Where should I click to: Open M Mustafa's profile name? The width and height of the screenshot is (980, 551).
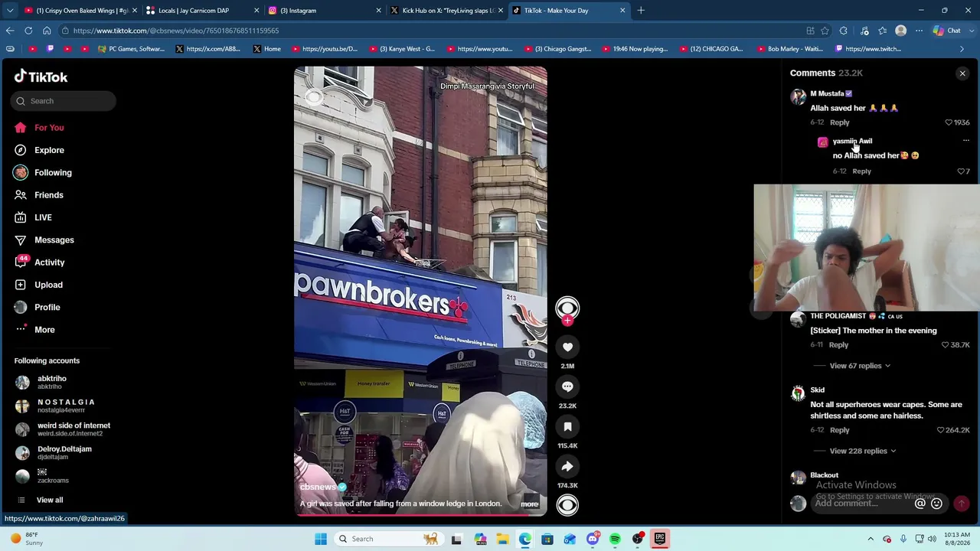(827, 93)
